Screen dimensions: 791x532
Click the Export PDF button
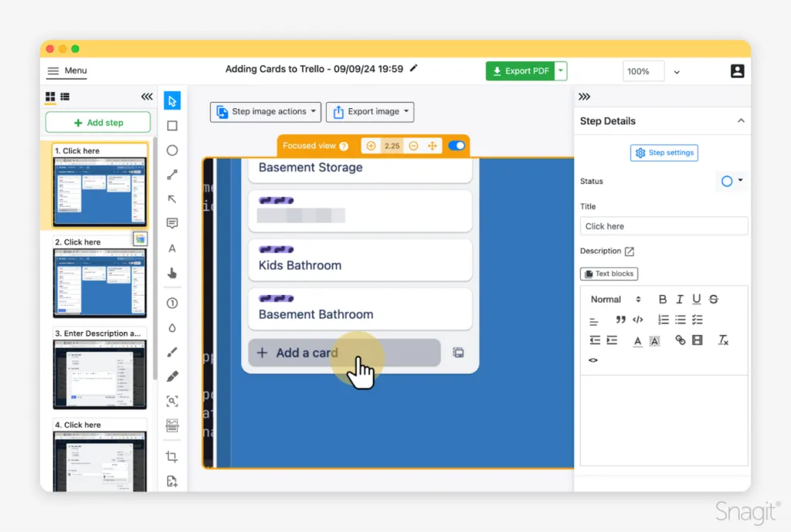pyautogui.click(x=520, y=71)
